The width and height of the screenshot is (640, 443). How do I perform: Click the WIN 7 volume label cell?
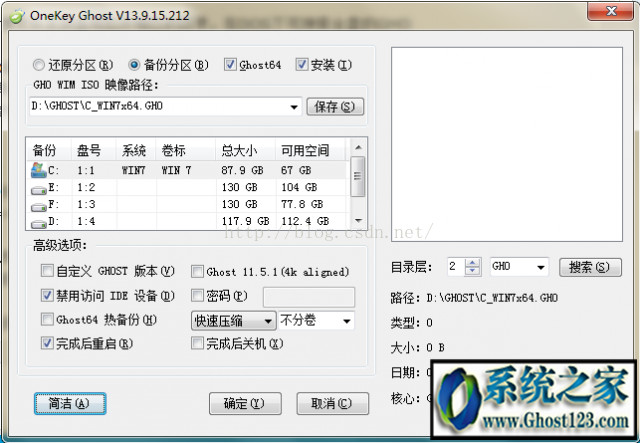(x=176, y=170)
